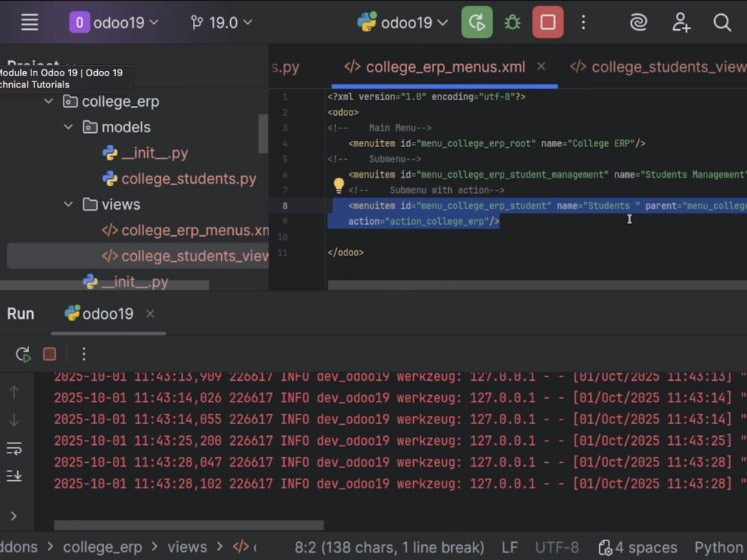Viewport: 747px width, 560px height.
Task: Collapse the views folder
Action: [69, 205]
